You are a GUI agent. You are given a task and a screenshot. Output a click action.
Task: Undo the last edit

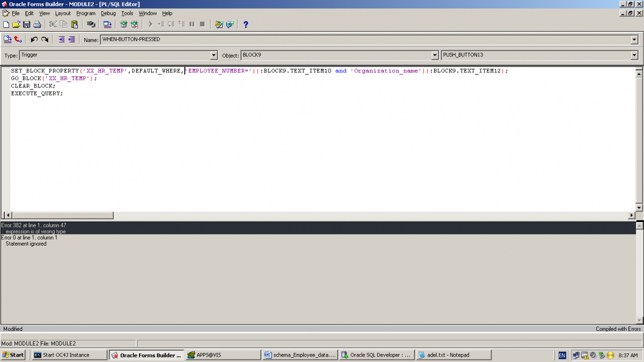point(34,39)
